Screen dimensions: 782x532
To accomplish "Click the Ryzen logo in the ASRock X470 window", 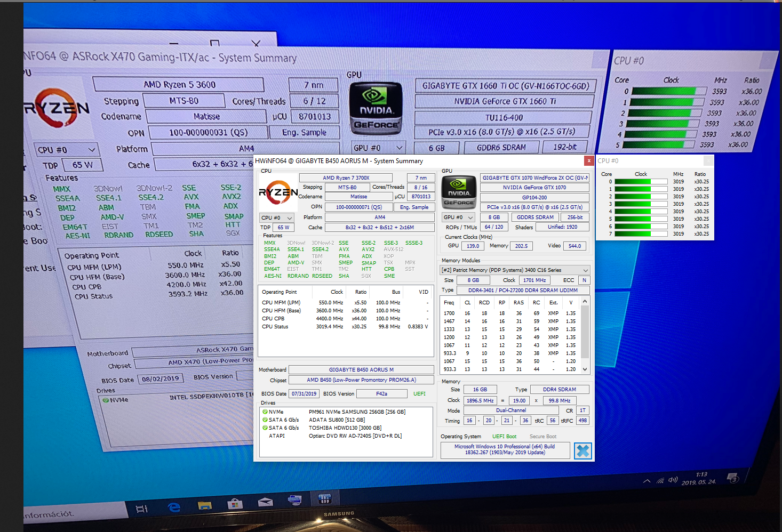I will coord(56,108).
